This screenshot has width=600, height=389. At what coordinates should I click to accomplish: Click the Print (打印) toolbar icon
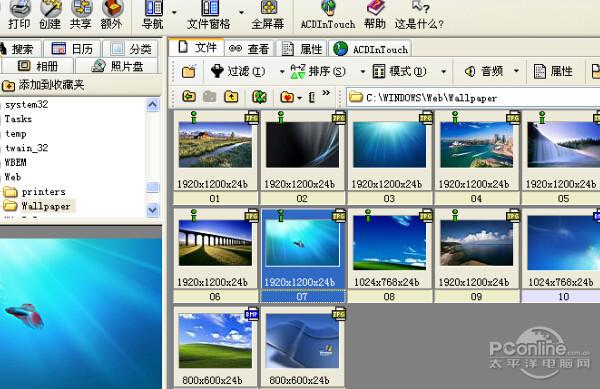point(19,15)
